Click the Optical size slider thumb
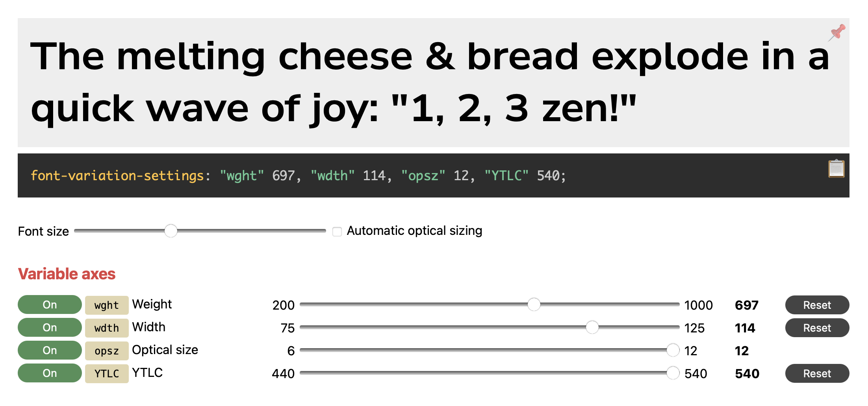This screenshot has width=868, height=406. click(x=673, y=350)
